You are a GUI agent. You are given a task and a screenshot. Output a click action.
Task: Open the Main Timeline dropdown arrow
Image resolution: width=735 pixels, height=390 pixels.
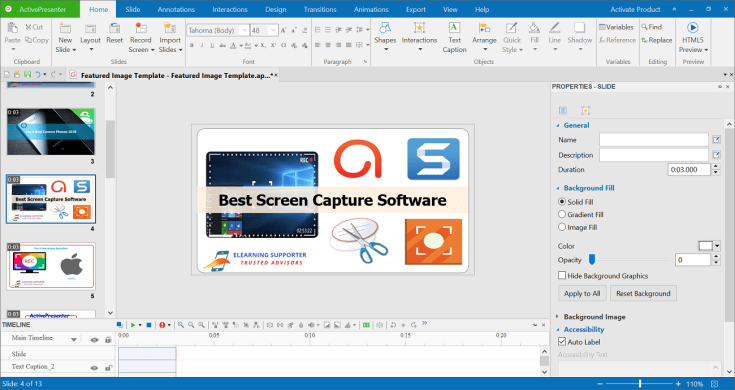tap(74, 340)
